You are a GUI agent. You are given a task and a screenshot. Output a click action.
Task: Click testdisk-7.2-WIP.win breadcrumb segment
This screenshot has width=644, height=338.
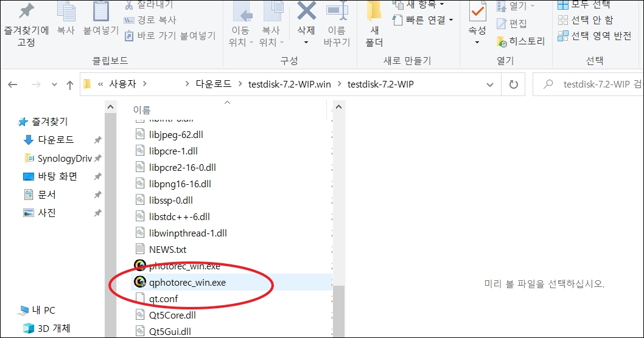click(x=290, y=84)
